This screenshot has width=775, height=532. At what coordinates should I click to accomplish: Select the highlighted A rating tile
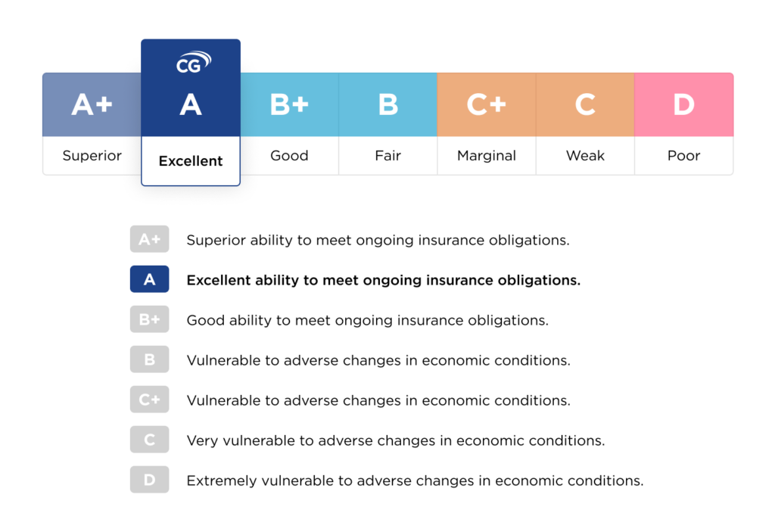click(x=191, y=105)
